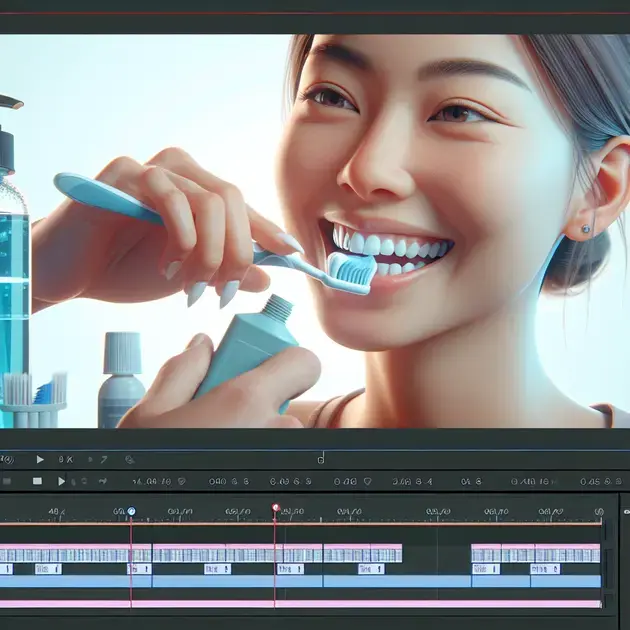The width and height of the screenshot is (630, 630).
Task: Click the small shield icon in the timecode row
Action: (181, 481)
